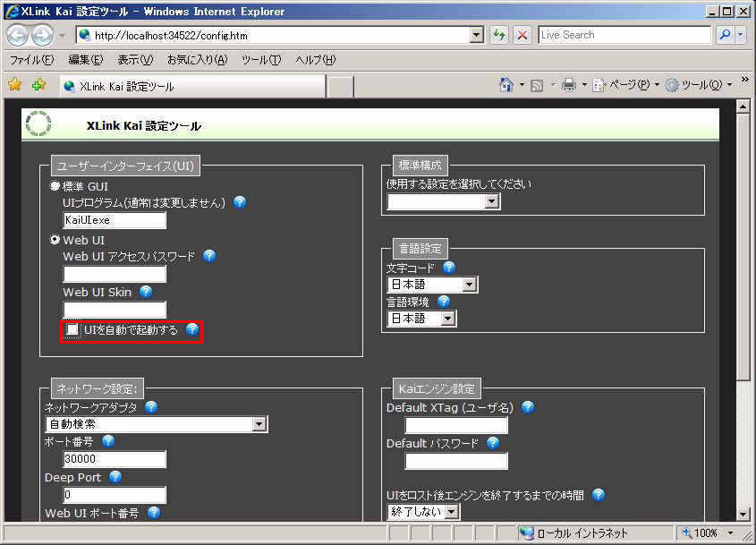This screenshot has width=756, height=545.
Task: Click the Default XTag input field
Action: 456,425
